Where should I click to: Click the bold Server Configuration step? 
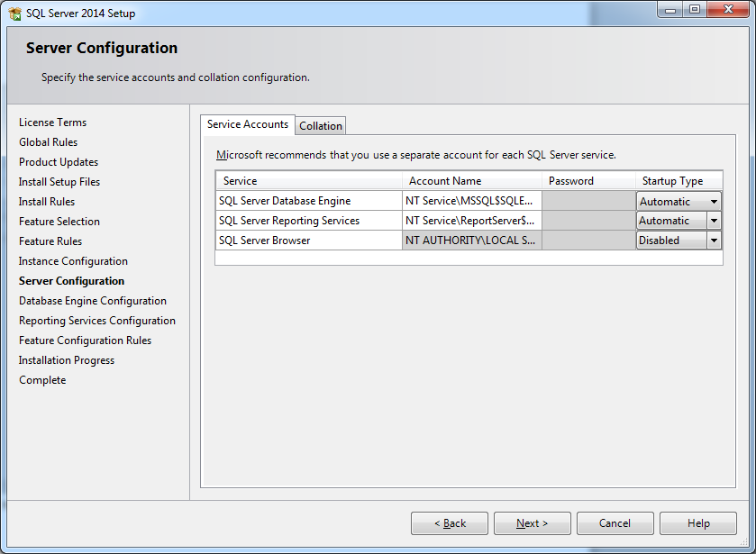coord(71,281)
